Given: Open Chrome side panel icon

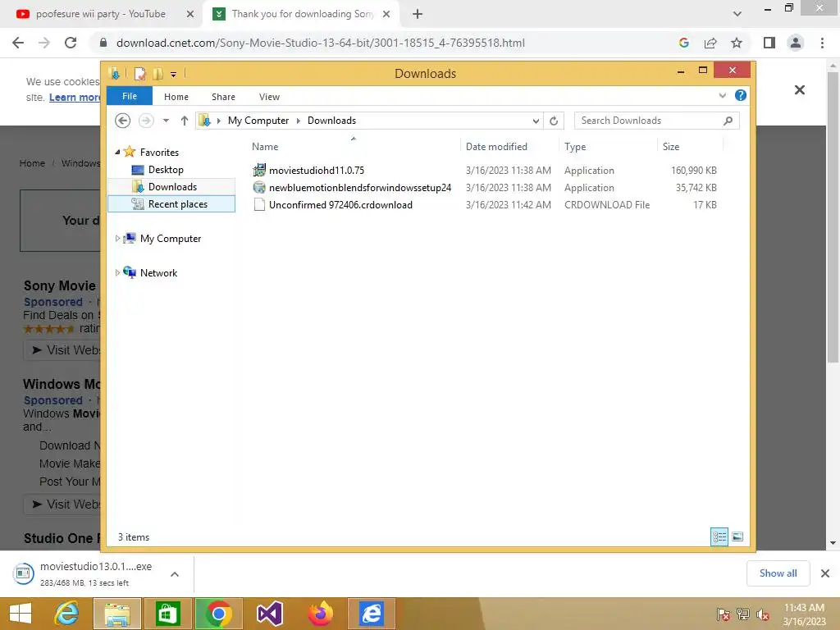Looking at the screenshot, I should [x=769, y=43].
